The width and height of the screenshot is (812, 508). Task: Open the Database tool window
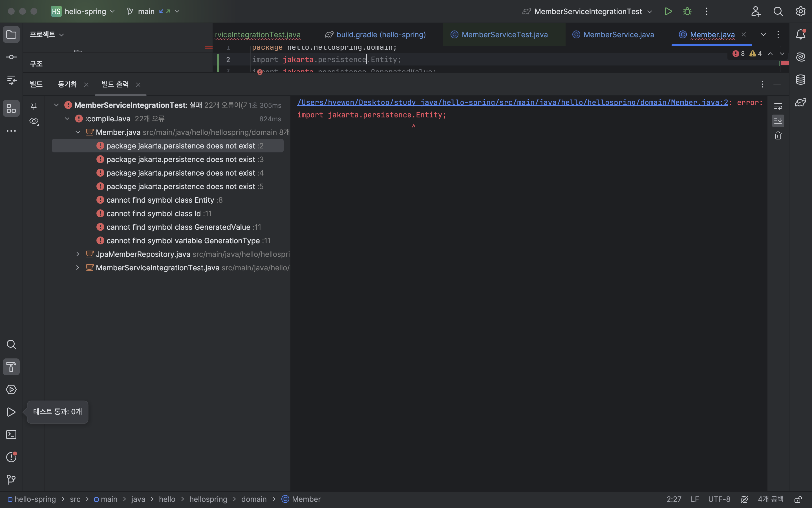(x=801, y=80)
